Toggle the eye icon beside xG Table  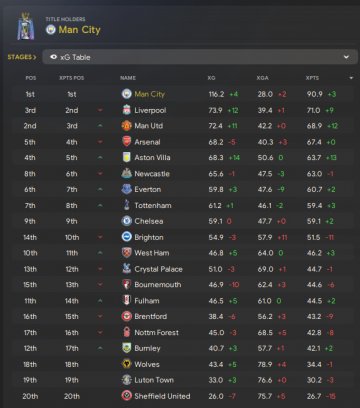pos(53,57)
